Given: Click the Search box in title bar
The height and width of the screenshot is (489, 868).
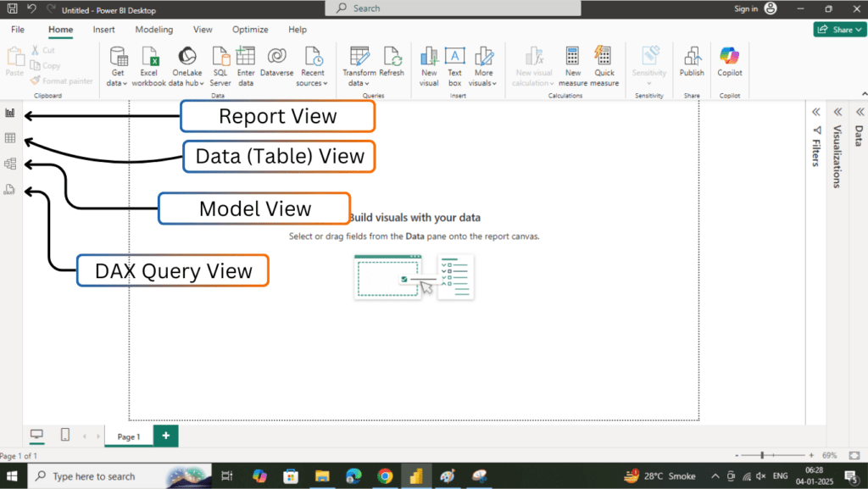Looking at the screenshot, I should (x=453, y=8).
